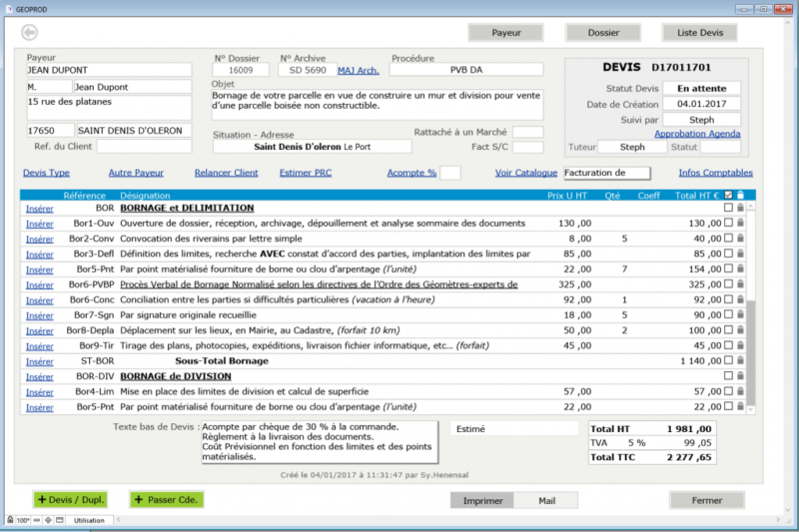799x532 pixels.
Task: Click trash icon on the Sous-Total Bornage row
Action: (x=740, y=360)
